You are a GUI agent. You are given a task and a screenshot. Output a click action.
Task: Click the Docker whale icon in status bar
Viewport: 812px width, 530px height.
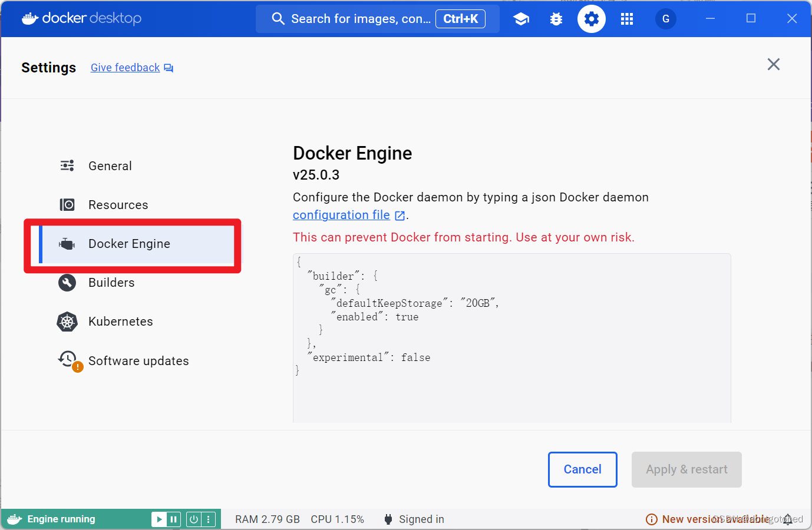click(x=13, y=519)
